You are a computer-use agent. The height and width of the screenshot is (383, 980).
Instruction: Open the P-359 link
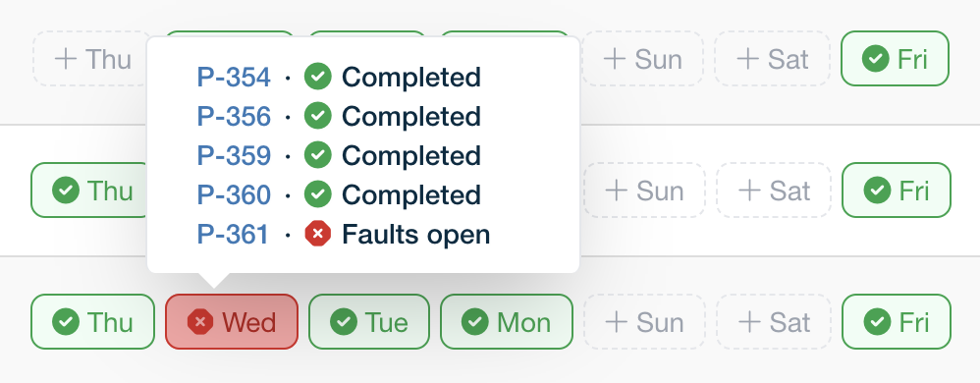[x=234, y=155]
